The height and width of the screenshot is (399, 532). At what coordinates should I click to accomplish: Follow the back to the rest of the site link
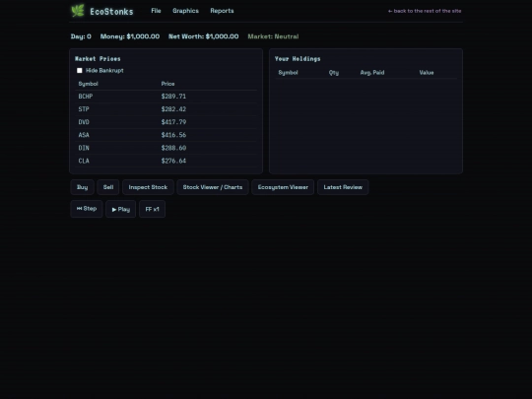pos(425,11)
